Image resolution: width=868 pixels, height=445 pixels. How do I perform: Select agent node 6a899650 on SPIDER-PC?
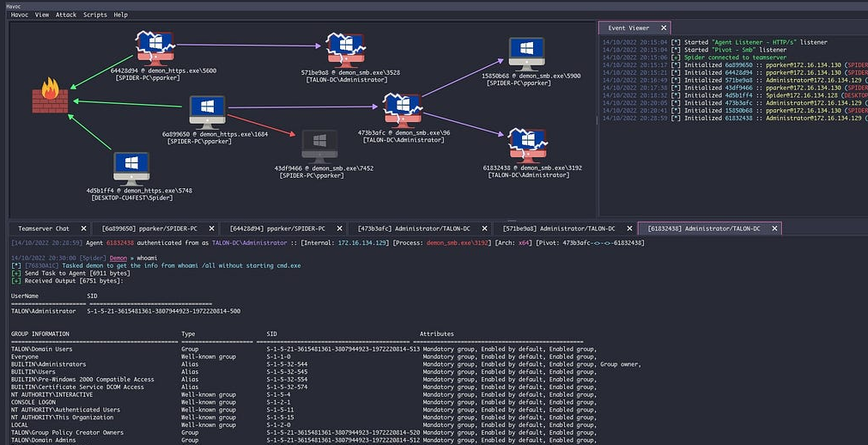pyautogui.click(x=206, y=112)
